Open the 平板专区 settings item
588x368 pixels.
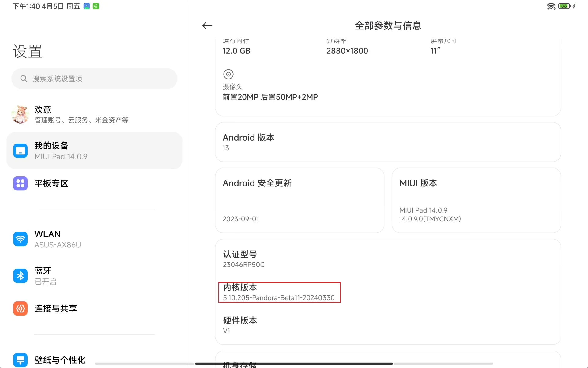[x=51, y=183]
